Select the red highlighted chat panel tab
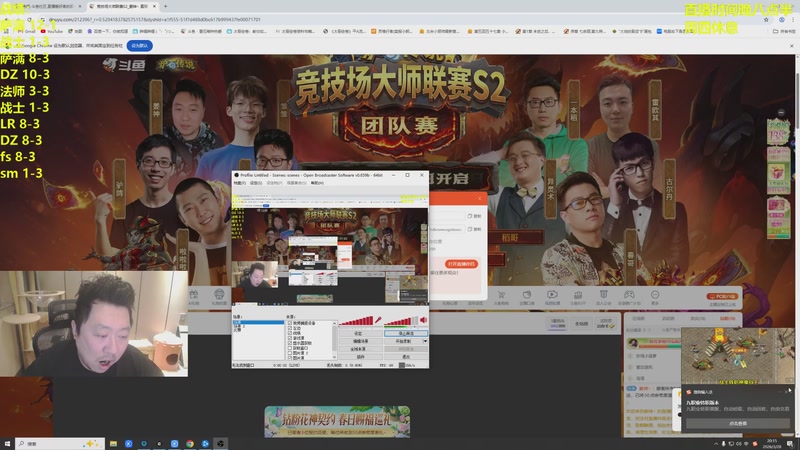 coord(728,318)
